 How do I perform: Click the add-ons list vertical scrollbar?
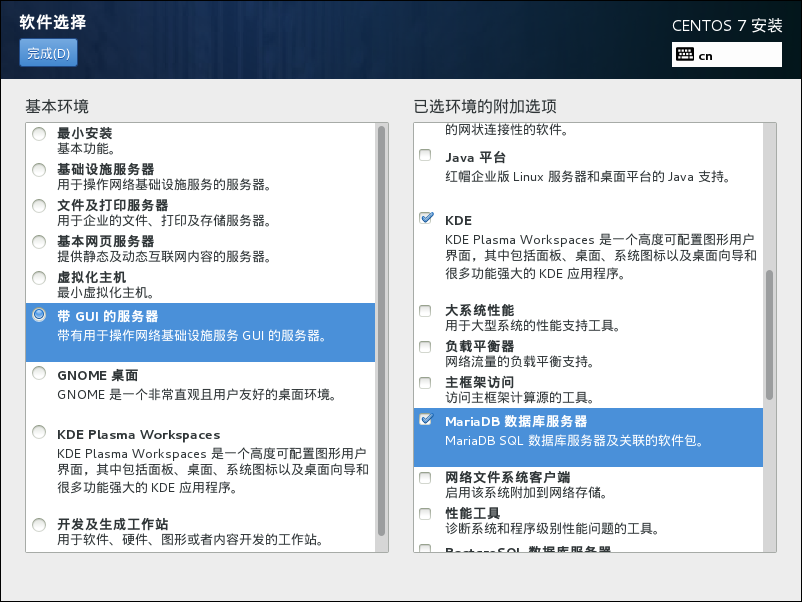[x=769, y=335]
